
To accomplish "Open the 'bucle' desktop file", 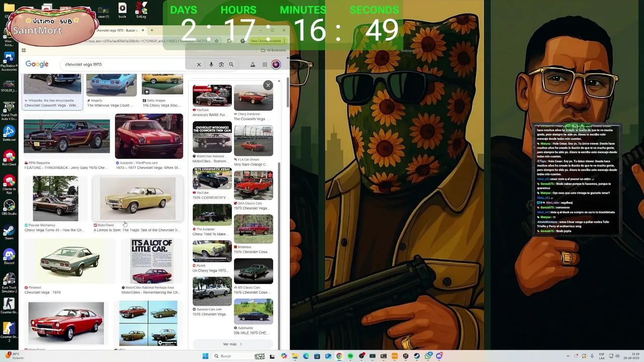I will pyautogui.click(x=122, y=10).
